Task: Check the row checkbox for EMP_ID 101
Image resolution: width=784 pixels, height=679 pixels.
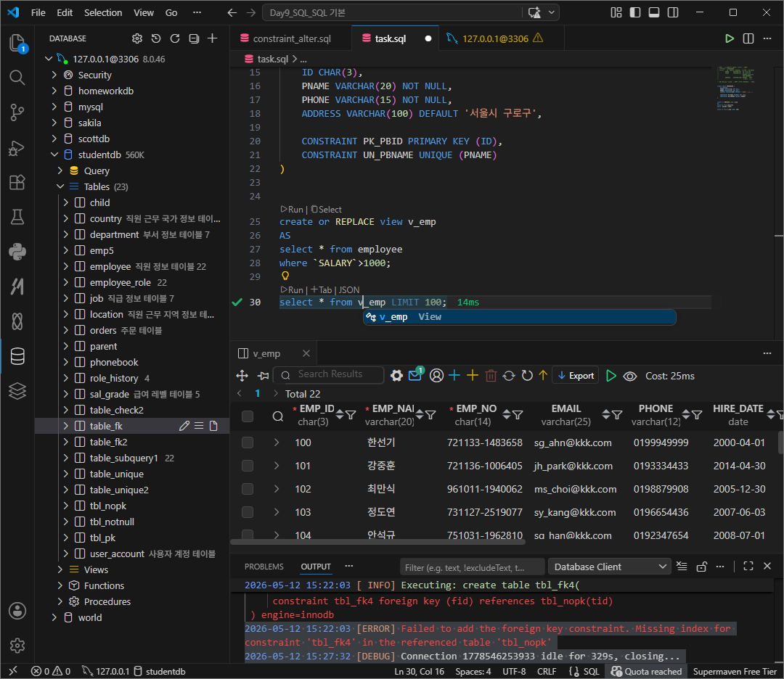Action: tap(248, 466)
